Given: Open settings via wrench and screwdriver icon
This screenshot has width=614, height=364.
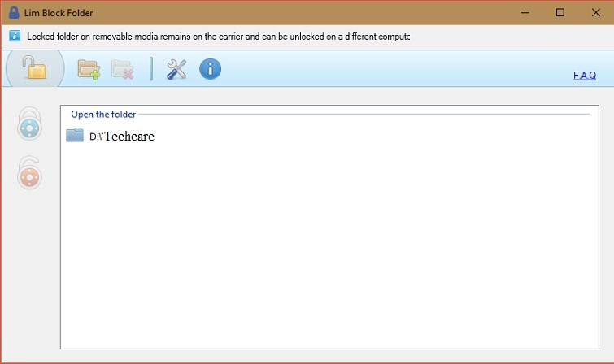Looking at the screenshot, I should pyautogui.click(x=176, y=69).
